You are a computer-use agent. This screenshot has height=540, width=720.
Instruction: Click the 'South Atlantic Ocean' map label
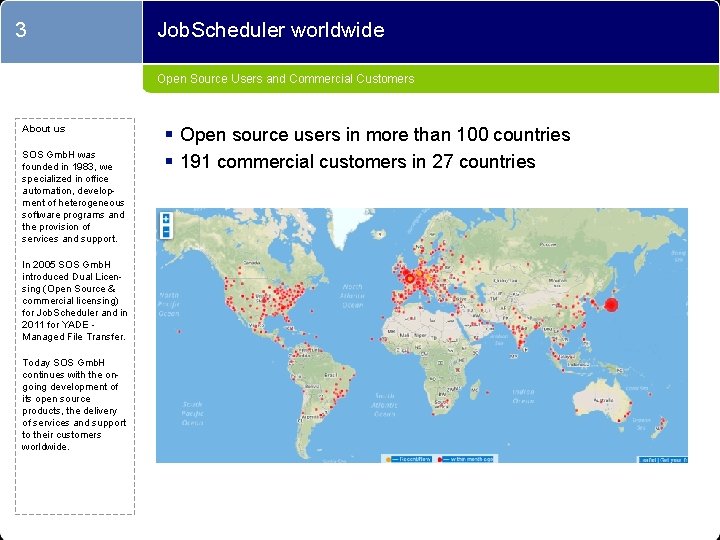[384, 405]
